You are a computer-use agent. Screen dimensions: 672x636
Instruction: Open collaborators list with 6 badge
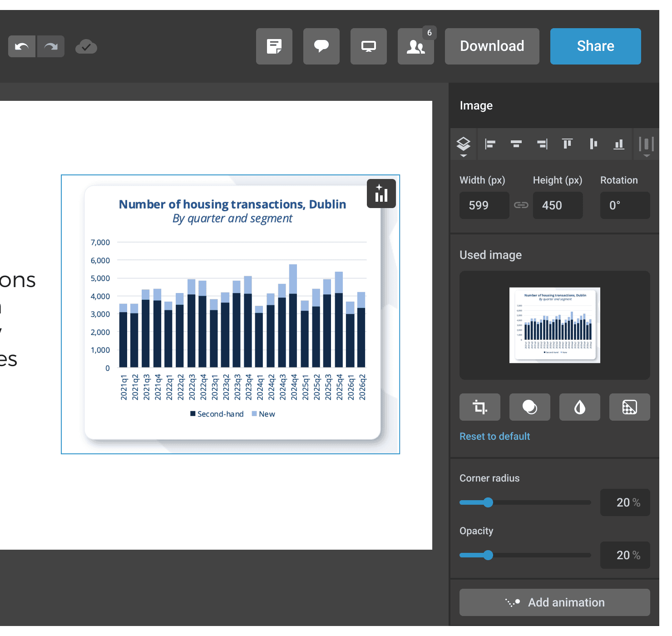(416, 46)
